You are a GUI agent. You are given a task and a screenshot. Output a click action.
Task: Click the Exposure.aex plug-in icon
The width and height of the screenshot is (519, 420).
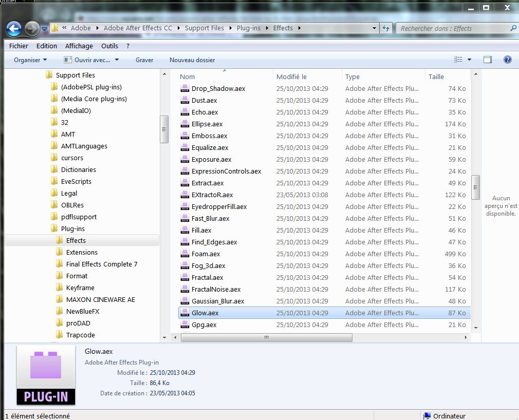tap(185, 159)
